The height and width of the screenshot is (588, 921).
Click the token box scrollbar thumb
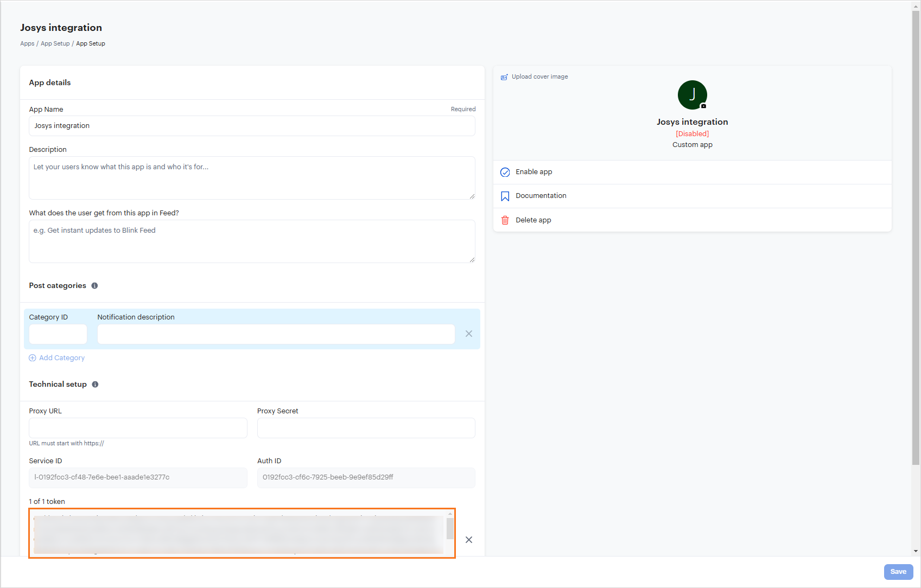[450, 528]
